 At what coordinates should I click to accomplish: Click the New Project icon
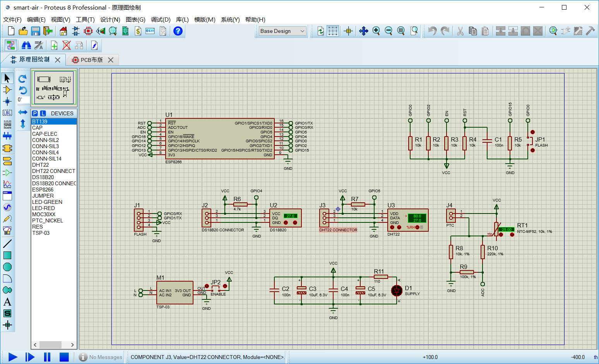click(x=11, y=31)
